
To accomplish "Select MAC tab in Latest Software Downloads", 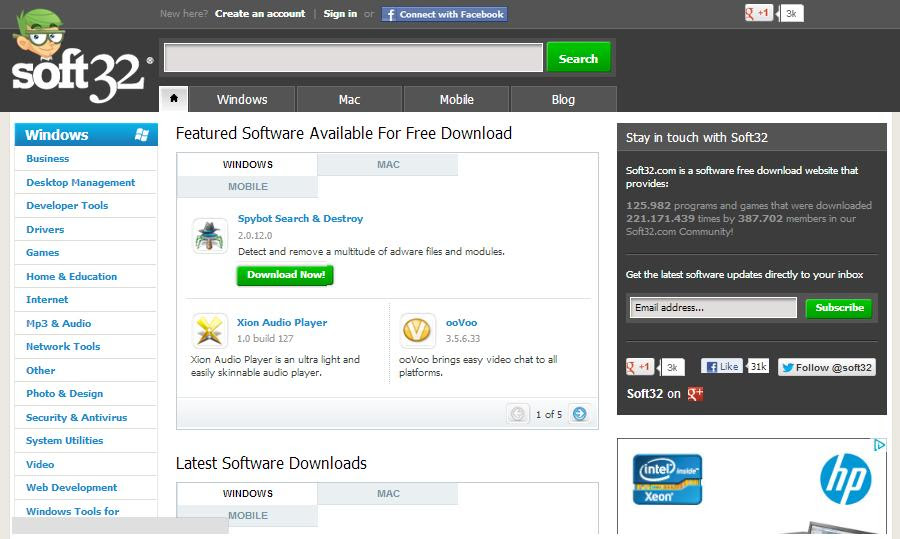I will 388,494.
